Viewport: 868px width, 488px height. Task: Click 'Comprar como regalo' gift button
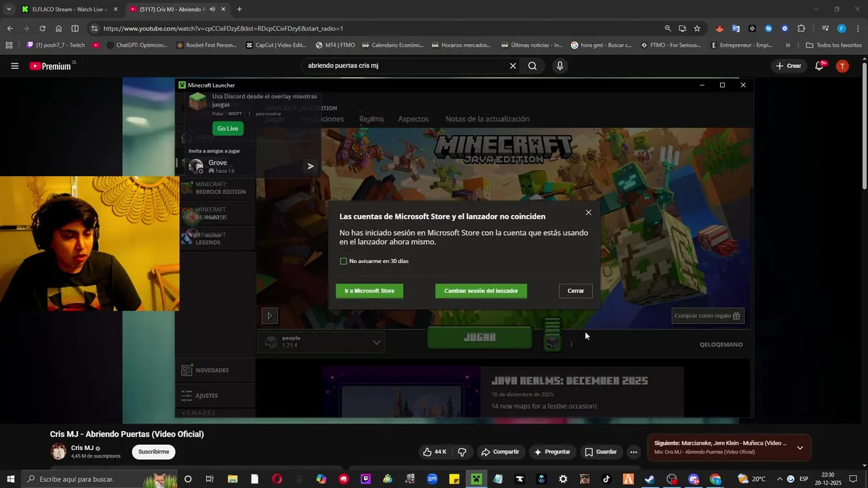click(x=707, y=316)
